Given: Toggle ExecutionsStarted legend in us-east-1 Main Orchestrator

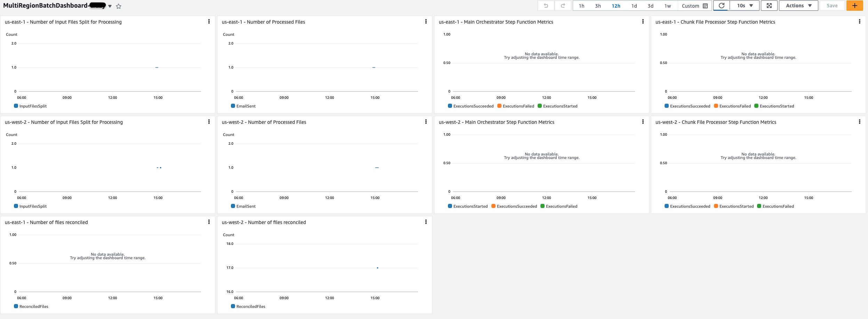Looking at the screenshot, I should pos(557,106).
